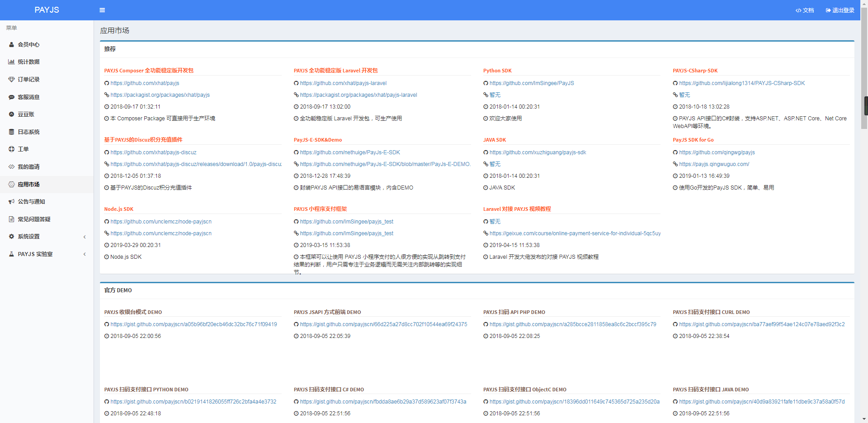Click the scrollbar down arrow

864,419
